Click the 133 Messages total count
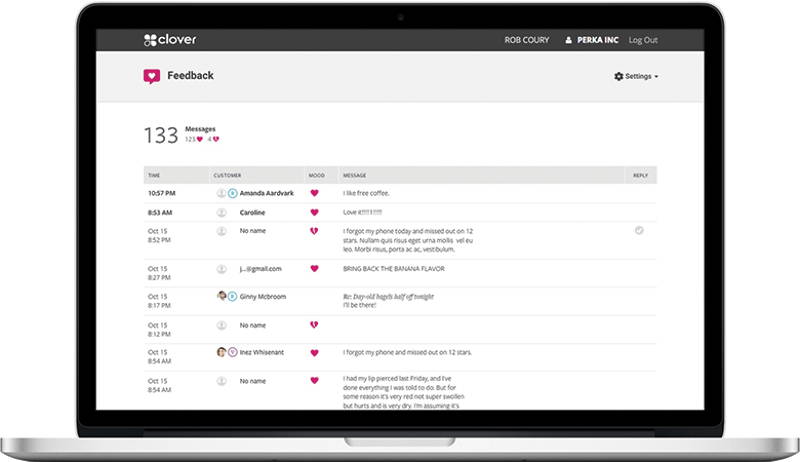Screen dimensions: 800x462 pyautogui.click(x=161, y=135)
